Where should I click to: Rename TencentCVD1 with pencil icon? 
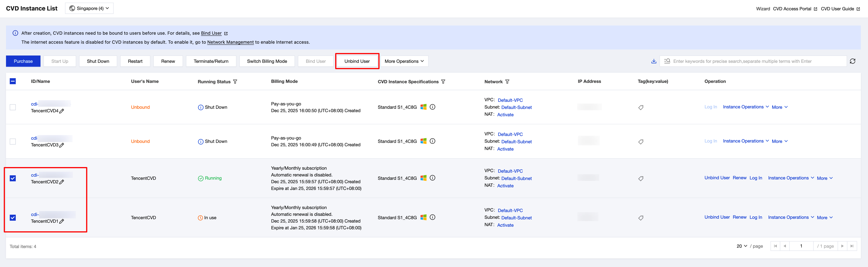62,221
